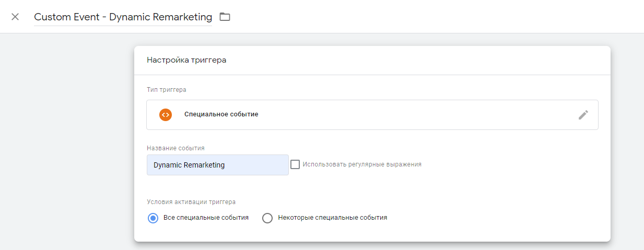Image resolution: width=644 pixels, height=250 pixels.
Task: Click the trigger name "Custom Event - Dynamic Remarketing"
Action: [123, 17]
